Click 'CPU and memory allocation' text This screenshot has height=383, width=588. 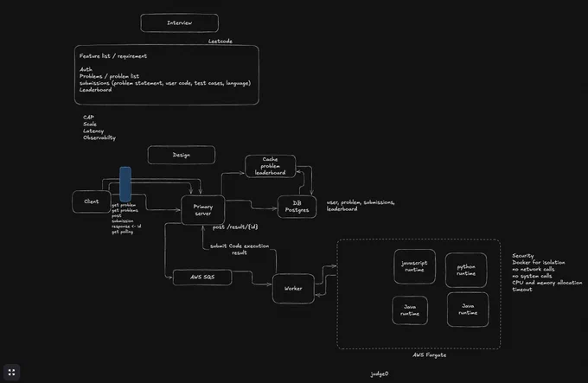click(x=547, y=283)
